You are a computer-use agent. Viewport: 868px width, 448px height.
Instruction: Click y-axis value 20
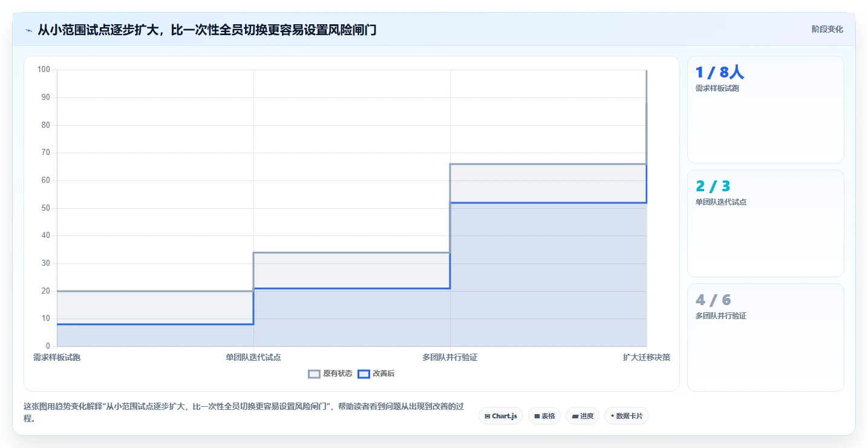(x=45, y=291)
